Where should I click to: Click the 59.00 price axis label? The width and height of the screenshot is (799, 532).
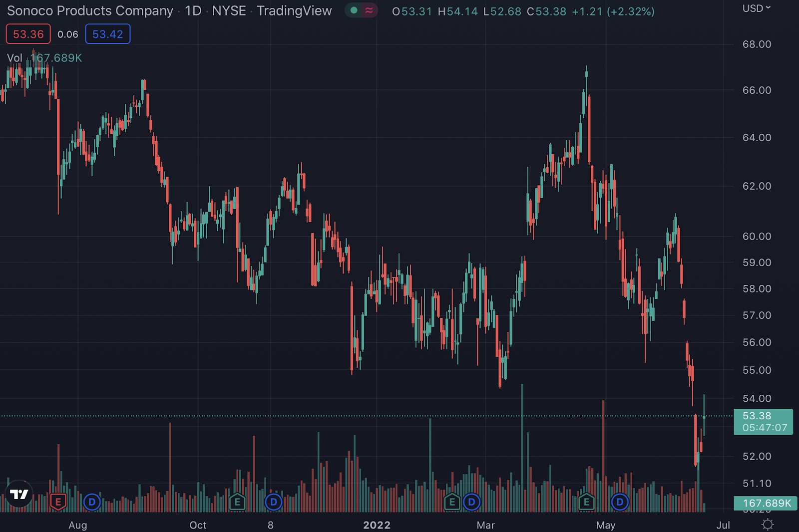pos(757,263)
